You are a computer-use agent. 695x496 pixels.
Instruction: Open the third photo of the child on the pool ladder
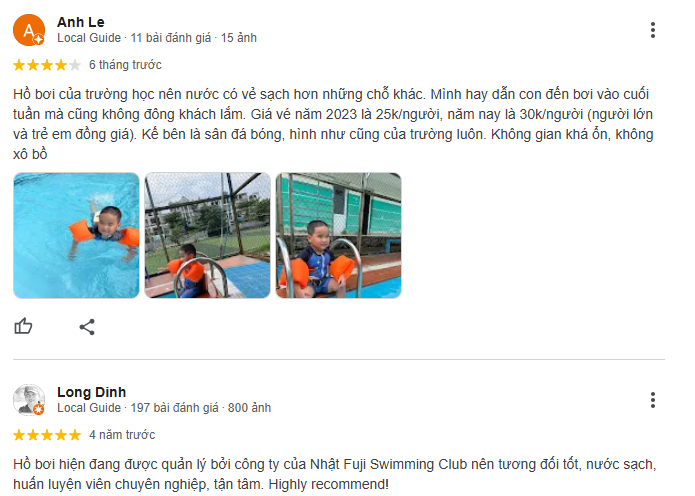point(339,235)
